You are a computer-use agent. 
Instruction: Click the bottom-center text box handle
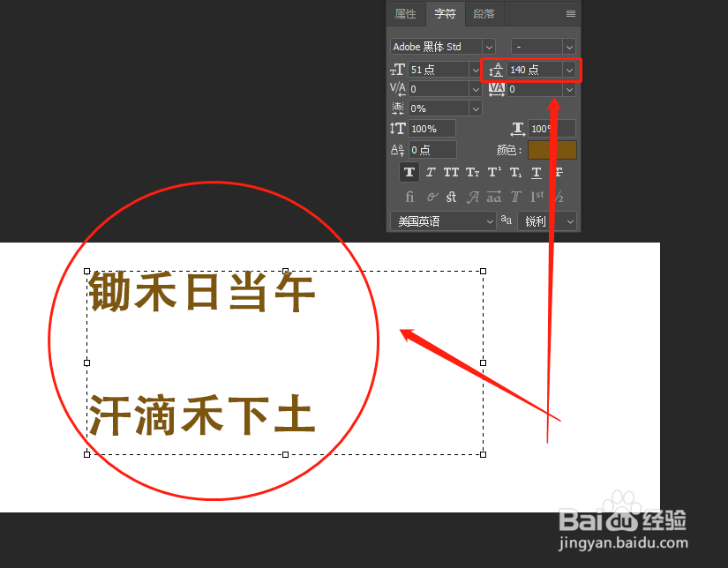pos(286,455)
